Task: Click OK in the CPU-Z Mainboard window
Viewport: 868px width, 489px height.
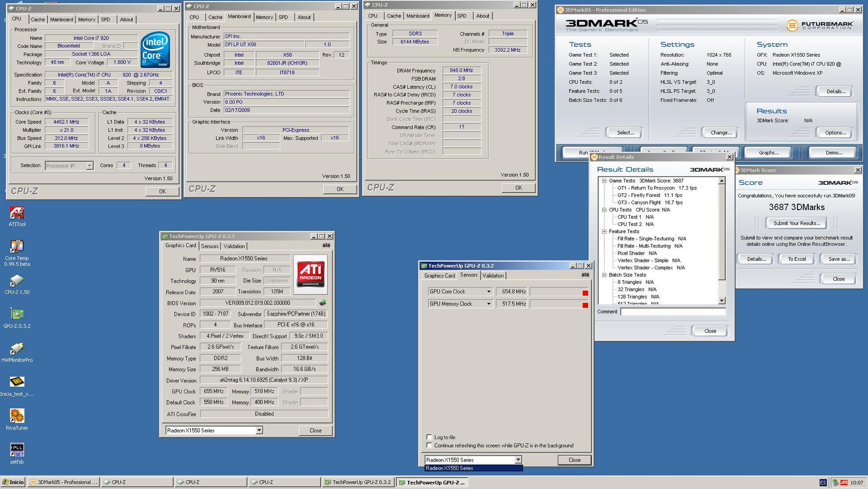Action: click(x=340, y=189)
